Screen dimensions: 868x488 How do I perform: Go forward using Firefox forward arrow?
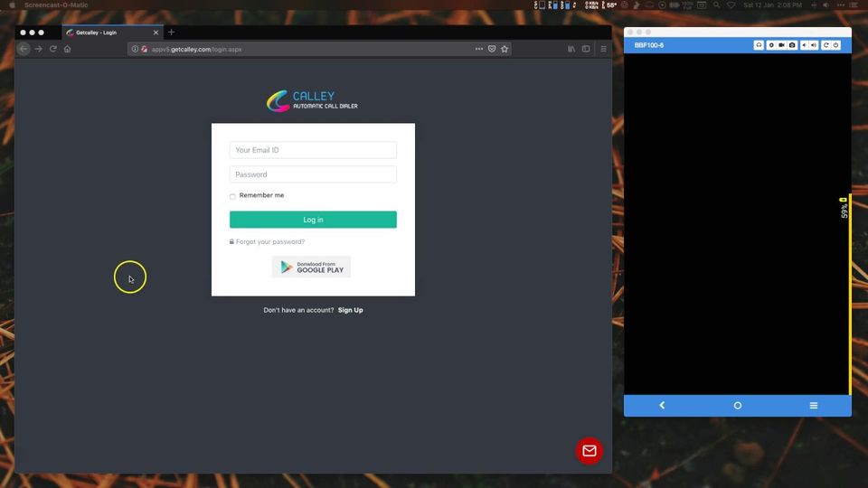38,49
